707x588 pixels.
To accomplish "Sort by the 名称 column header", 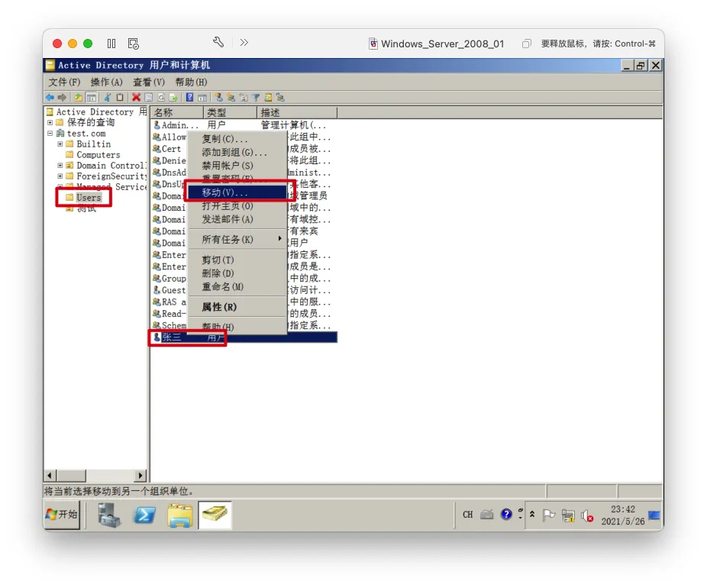I will 177,112.
